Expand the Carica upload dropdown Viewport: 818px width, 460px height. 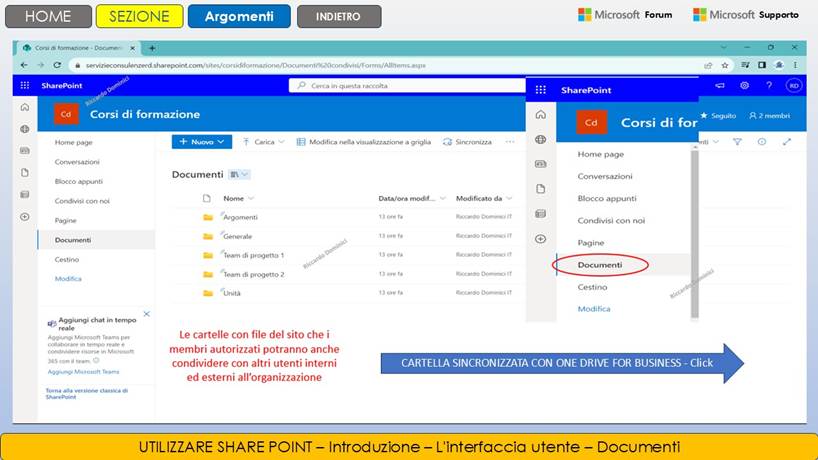click(282, 141)
